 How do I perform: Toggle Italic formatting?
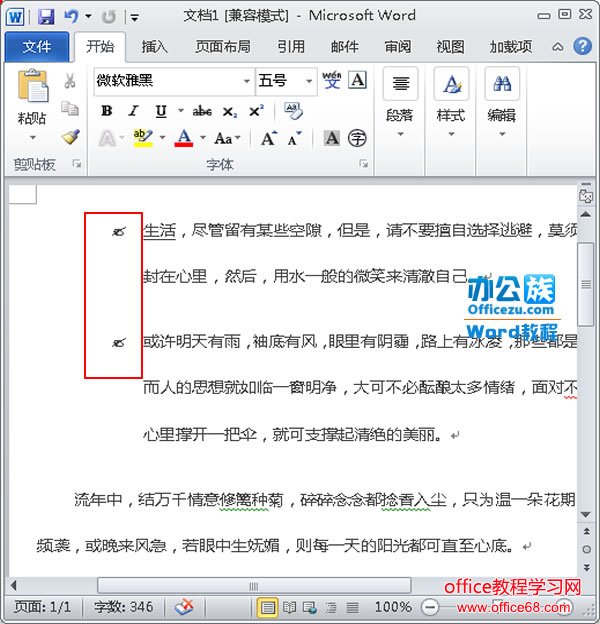(x=133, y=111)
